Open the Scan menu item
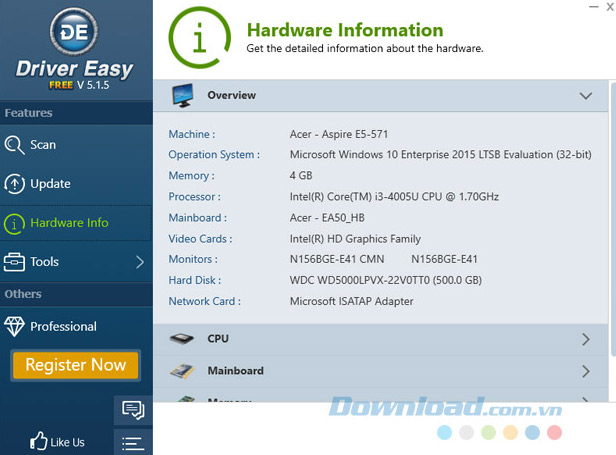Viewport: 616px width, 455px height. [x=76, y=145]
